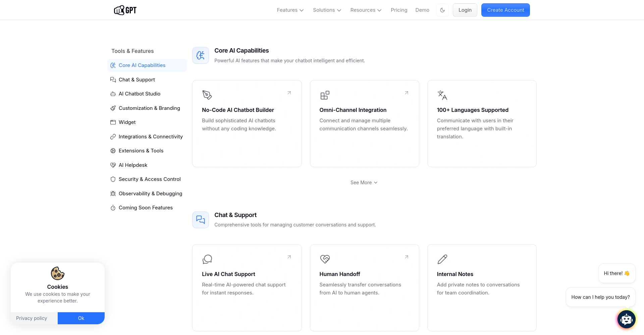Screen dimensions: 644x335
Task: Expand the Features dropdown menu
Action: pos(290,10)
